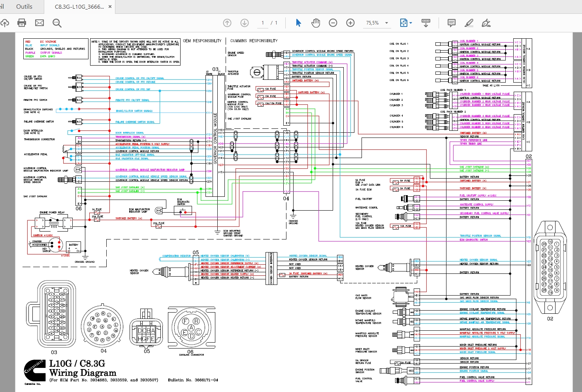582x392 pixels.
Task: Activate the Hand pan tool
Action: (x=316, y=23)
